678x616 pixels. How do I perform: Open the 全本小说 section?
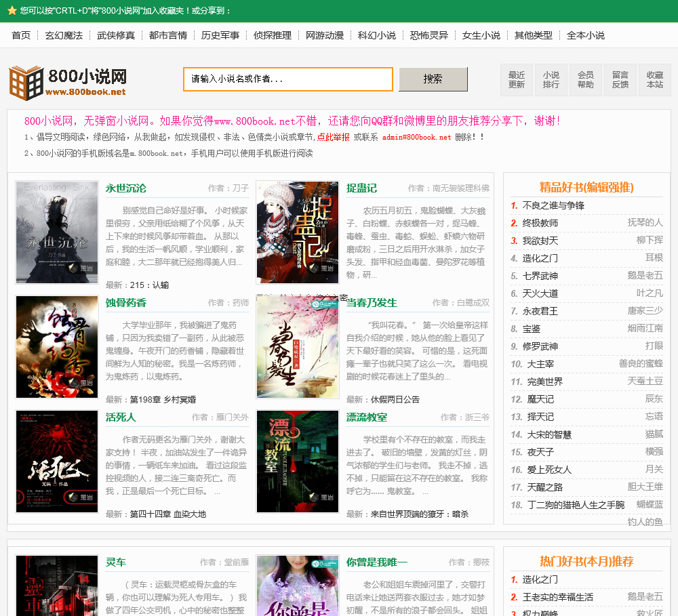tap(586, 35)
